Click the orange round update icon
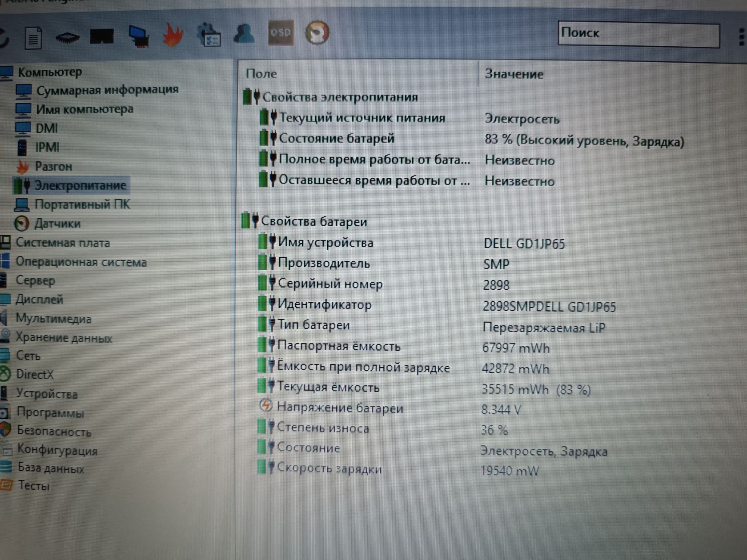Image resolution: width=747 pixels, height=560 pixels. [317, 32]
